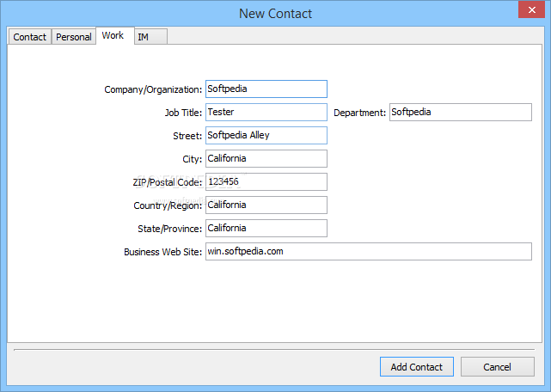Focus the Job Title field
The image size is (551, 392).
(x=266, y=112)
